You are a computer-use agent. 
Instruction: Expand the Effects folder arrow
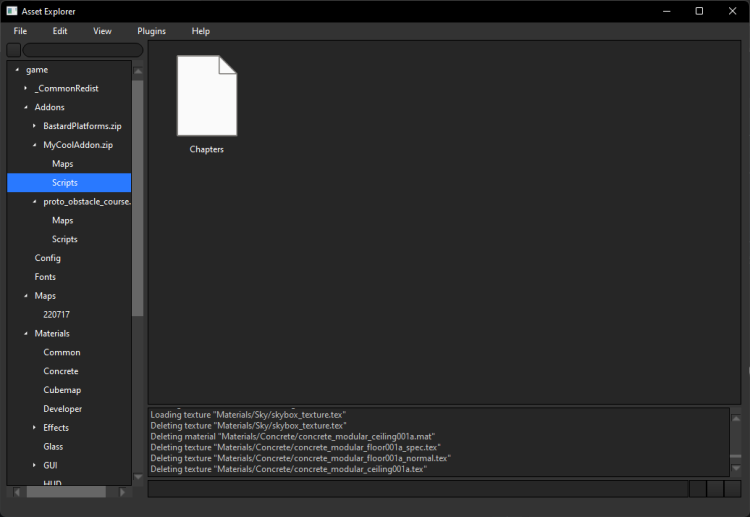coord(35,428)
